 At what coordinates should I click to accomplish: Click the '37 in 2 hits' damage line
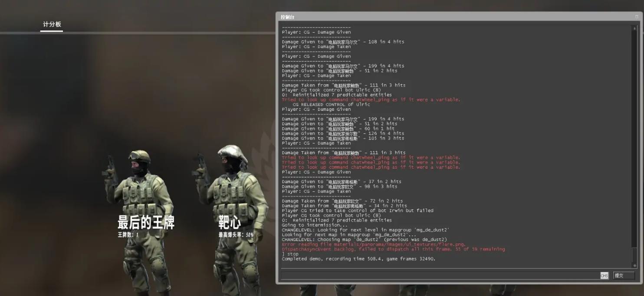342,182
